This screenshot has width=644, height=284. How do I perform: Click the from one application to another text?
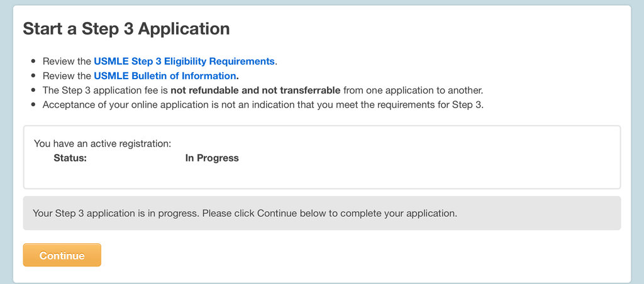tap(413, 90)
